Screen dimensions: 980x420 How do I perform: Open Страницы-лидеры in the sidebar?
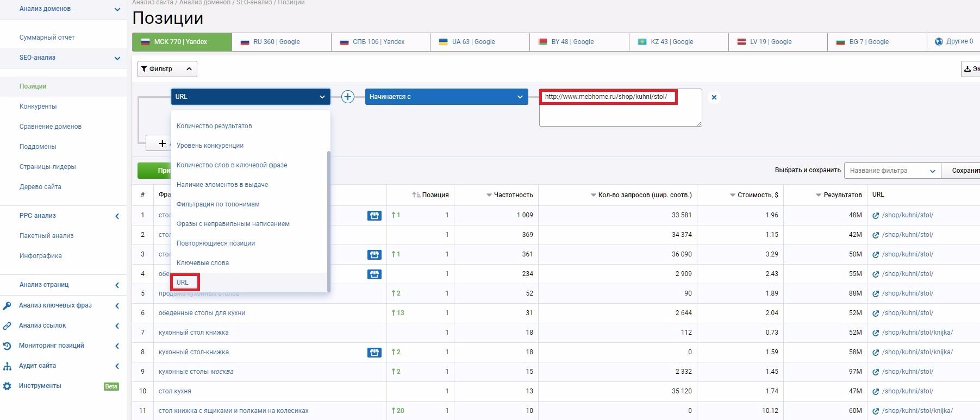48,167
